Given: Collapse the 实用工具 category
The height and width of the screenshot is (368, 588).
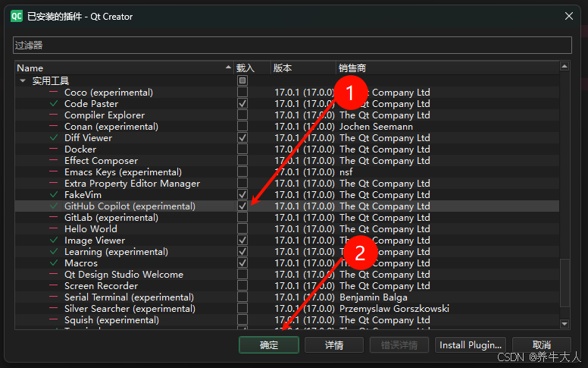Looking at the screenshot, I should (x=23, y=80).
